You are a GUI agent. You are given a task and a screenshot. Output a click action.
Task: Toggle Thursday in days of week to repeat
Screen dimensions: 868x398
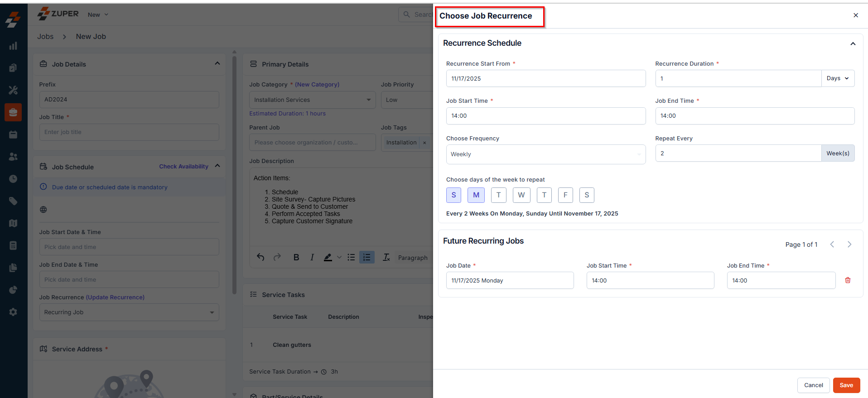pos(545,195)
